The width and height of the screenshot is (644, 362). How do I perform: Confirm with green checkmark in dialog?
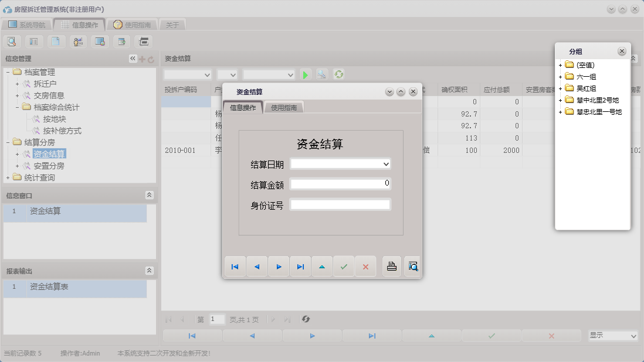(344, 267)
